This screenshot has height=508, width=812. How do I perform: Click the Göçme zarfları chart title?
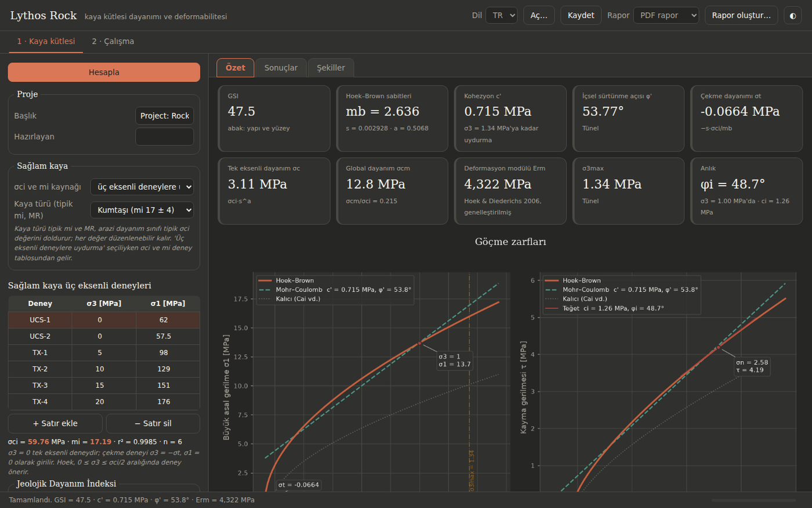click(x=510, y=242)
